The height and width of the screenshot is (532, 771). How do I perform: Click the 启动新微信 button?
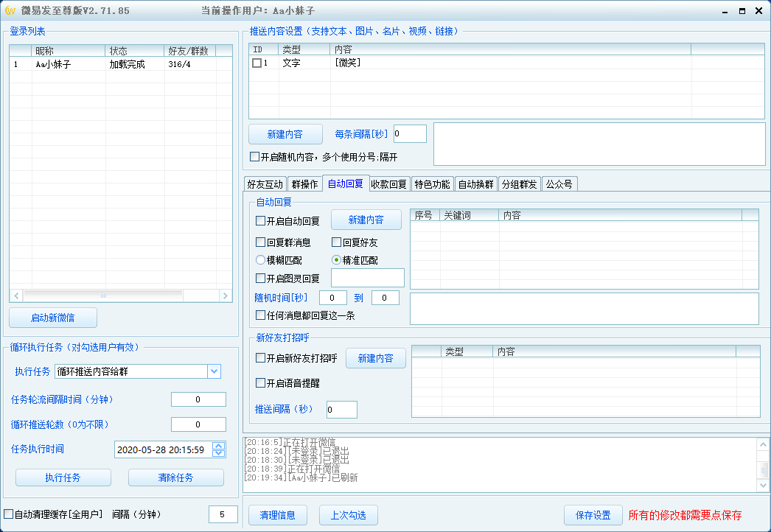[x=52, y=318]
